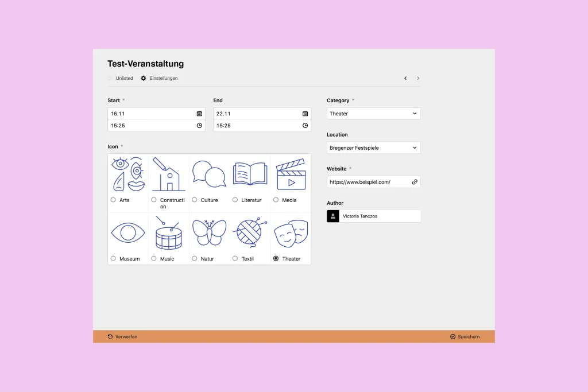
Task: Expand the Location dropdown Bregenzer Festspiele
Action: point(374,148)
